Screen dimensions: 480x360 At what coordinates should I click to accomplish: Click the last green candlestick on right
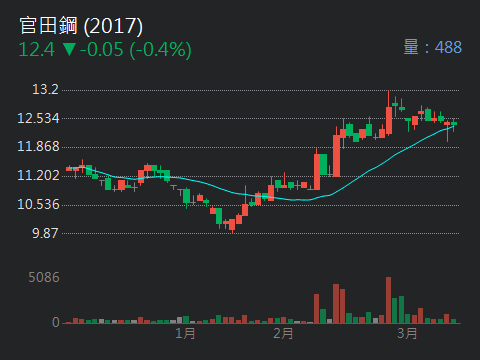[454, 124]
